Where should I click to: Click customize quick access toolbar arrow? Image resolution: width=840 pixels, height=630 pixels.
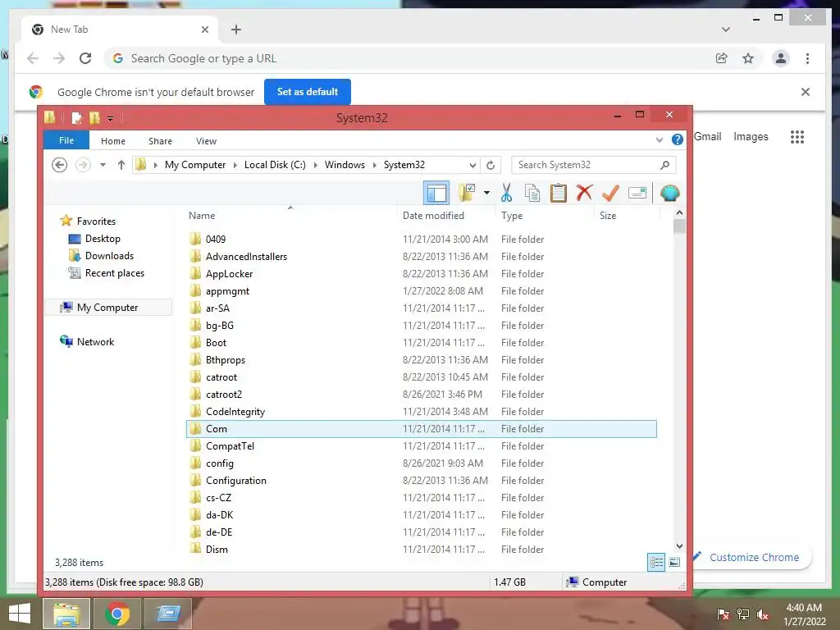[110, 118]
